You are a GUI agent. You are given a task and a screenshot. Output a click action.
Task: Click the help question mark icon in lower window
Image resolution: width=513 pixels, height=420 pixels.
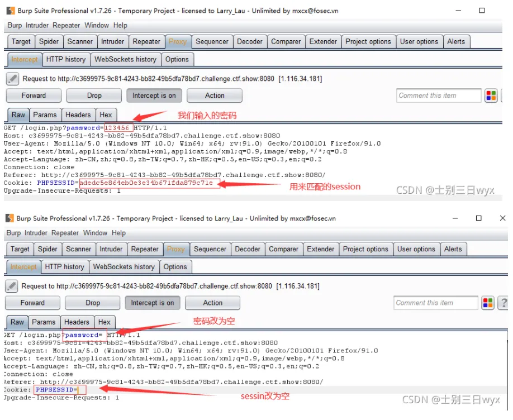[x=503, y=303]
